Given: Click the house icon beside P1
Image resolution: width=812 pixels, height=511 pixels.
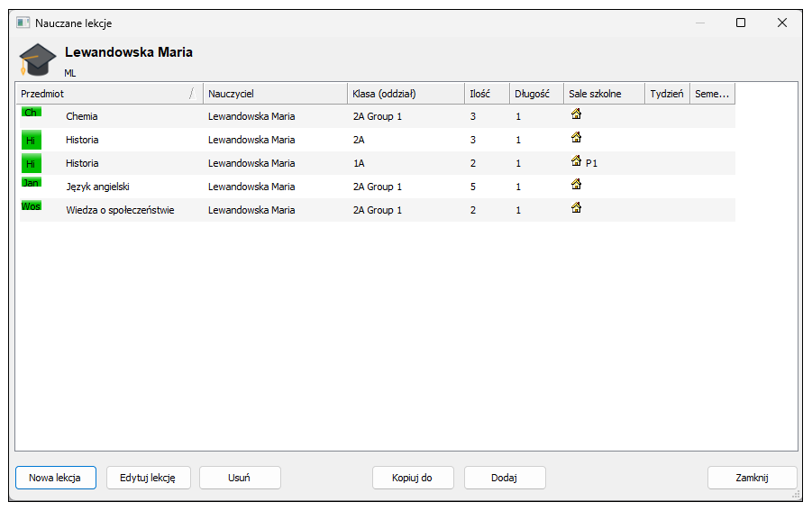Looking at the screenshot, I should point(576,160).
